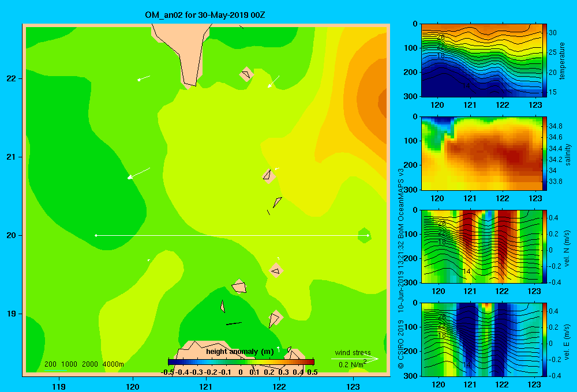Click the vertical CSIRO BoM OceanMAPS copyright text
The image size is (577, 392).
[x=401, y=269]
